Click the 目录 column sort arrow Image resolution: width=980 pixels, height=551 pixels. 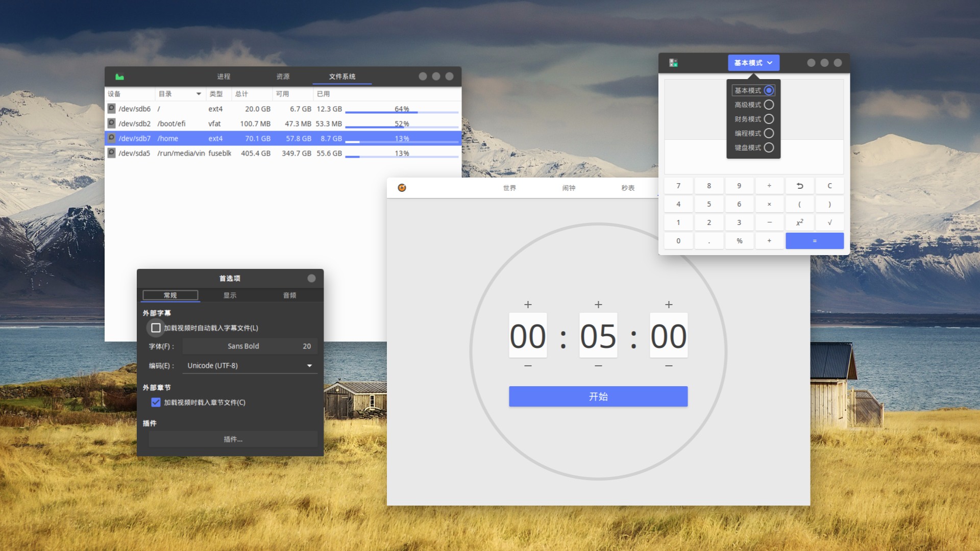199,94
